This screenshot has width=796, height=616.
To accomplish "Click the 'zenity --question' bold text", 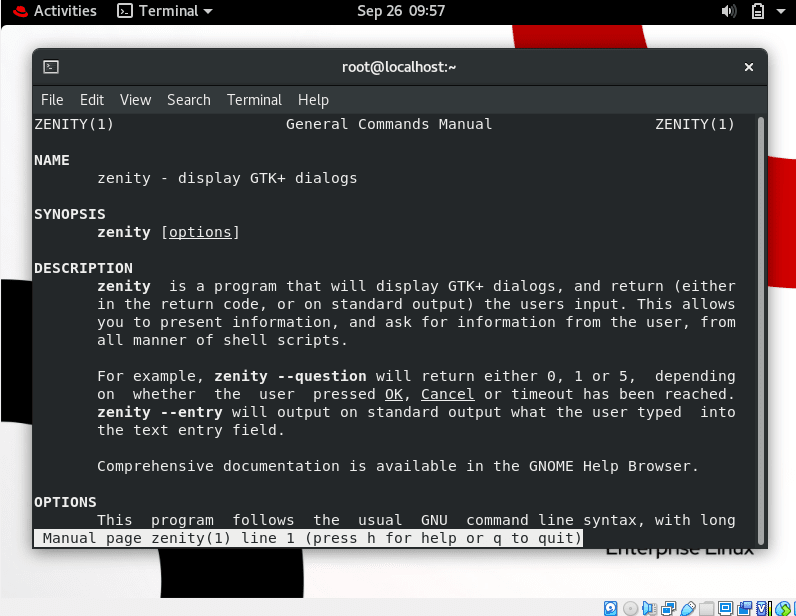I will [290, 376].
